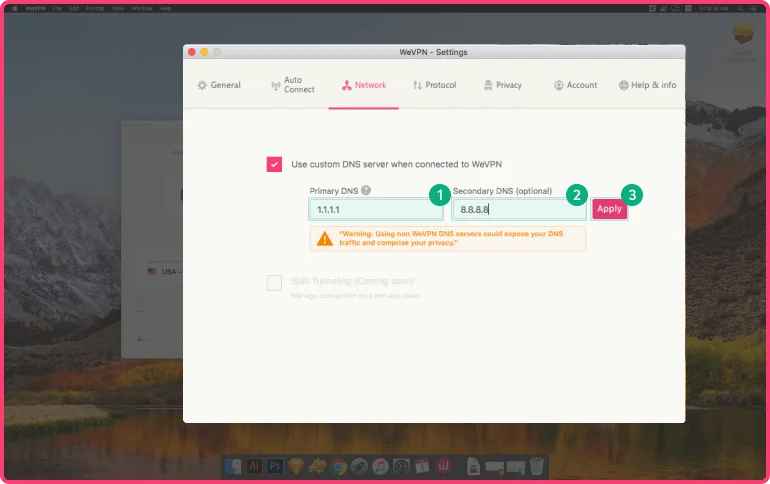
Task: Click the Primary DNS input field
Action: coord(375,210)
